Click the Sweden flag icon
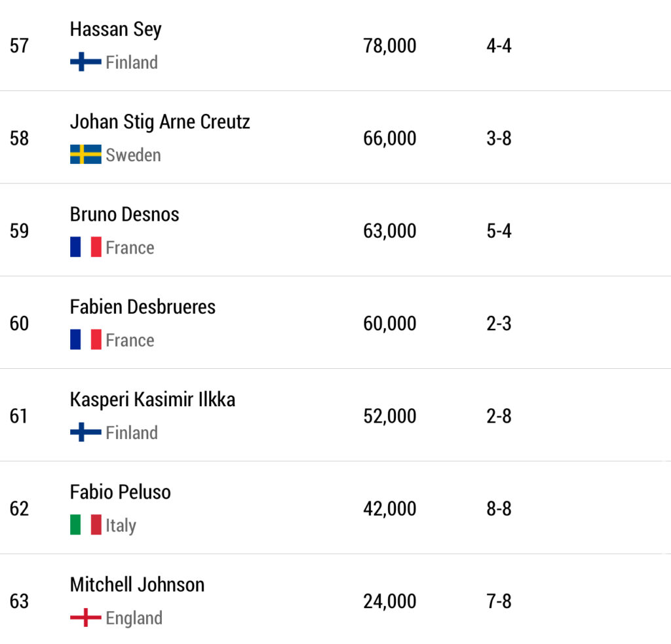671x644 pixels. [x=85, y=155]
